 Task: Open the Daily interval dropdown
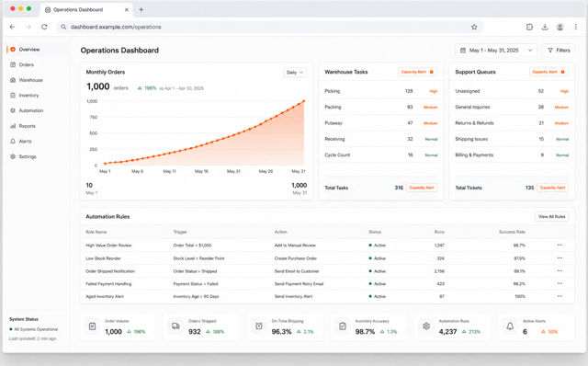(295, 73)
